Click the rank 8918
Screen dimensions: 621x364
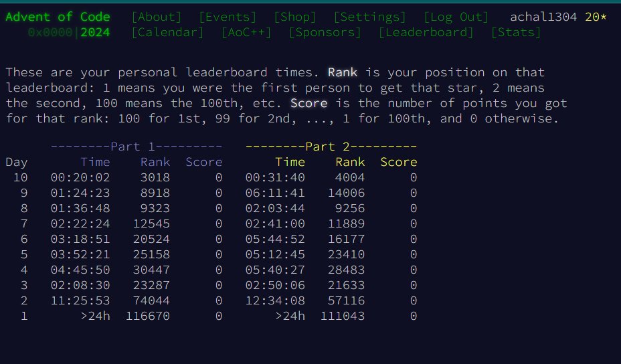[x=155, y=193]
